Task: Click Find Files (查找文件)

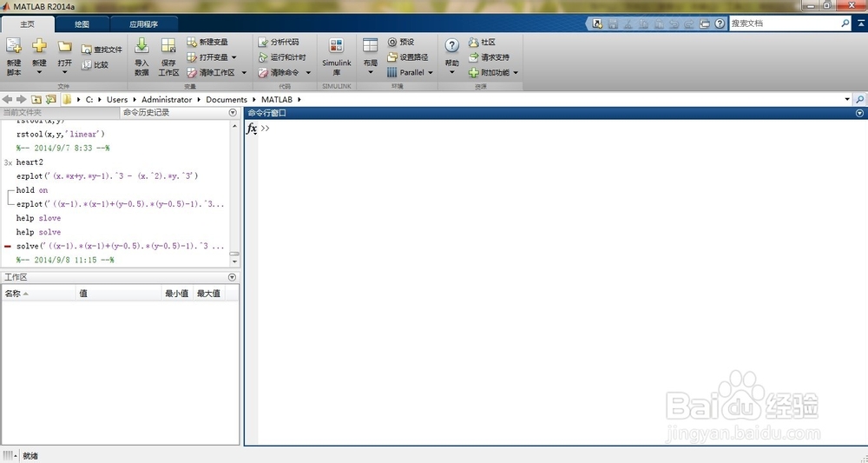Action: [102, 50]
